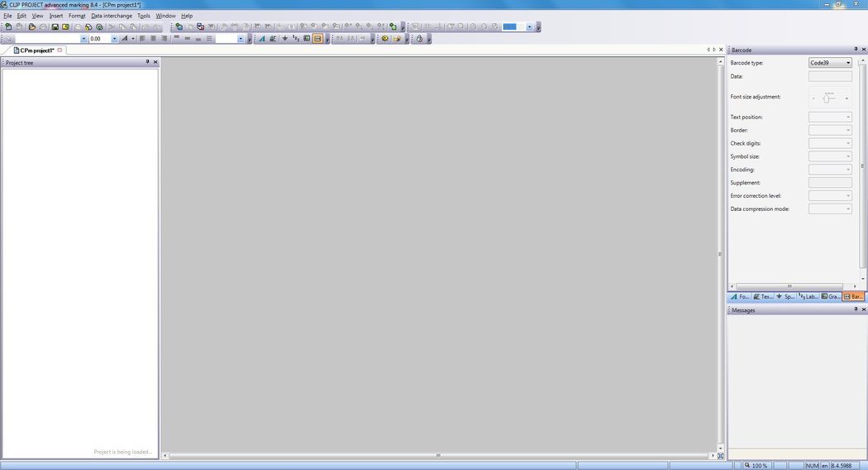Open the Edit menu

(x=21, y=16)
